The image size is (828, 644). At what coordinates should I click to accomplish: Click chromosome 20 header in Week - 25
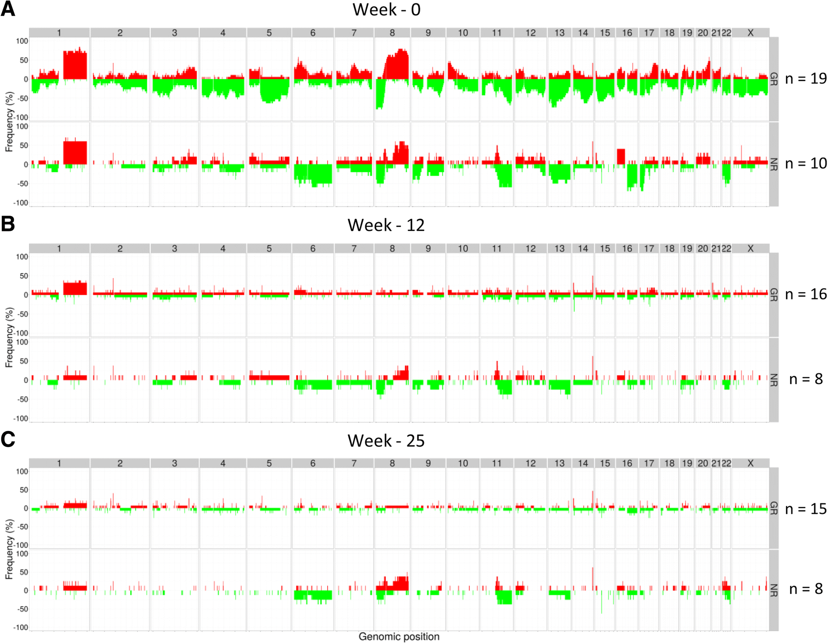[703, 463]
